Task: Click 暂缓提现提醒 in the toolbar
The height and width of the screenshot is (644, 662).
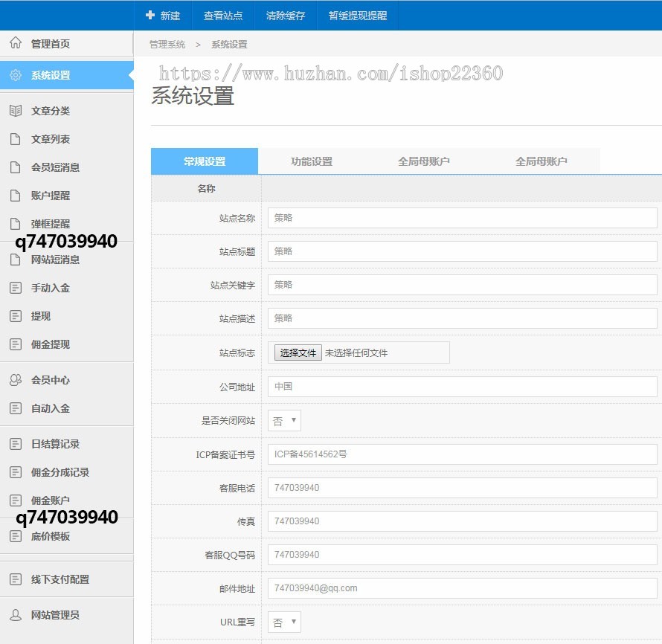Action: tap(357, 15)
